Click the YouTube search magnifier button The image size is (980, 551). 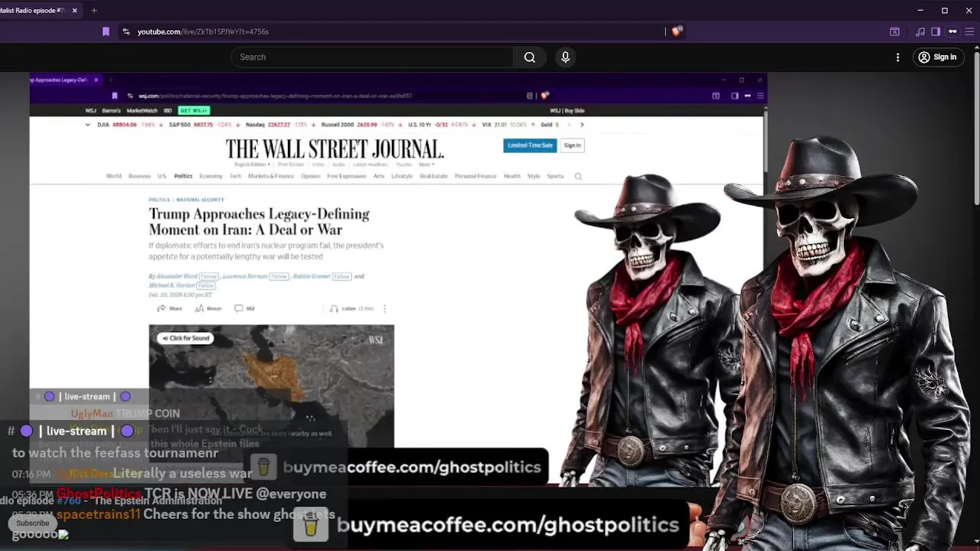(x=529, y=57)
